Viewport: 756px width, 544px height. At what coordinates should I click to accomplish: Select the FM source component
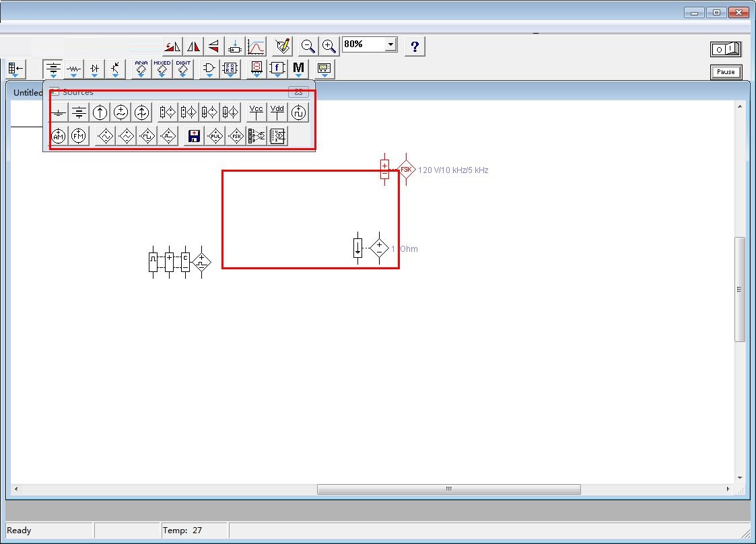(79, 137)
